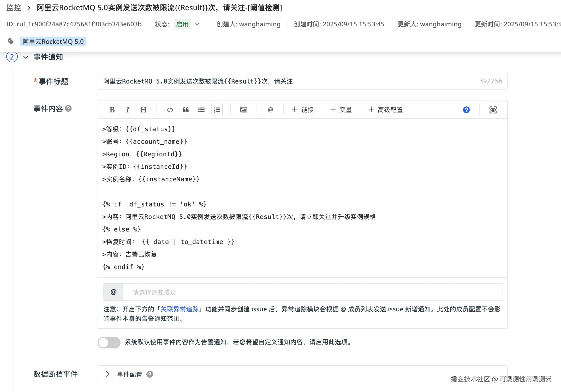Enable custom notification content toggle
Viewport: 561px width, 392px height.
(x=109, y=342)
